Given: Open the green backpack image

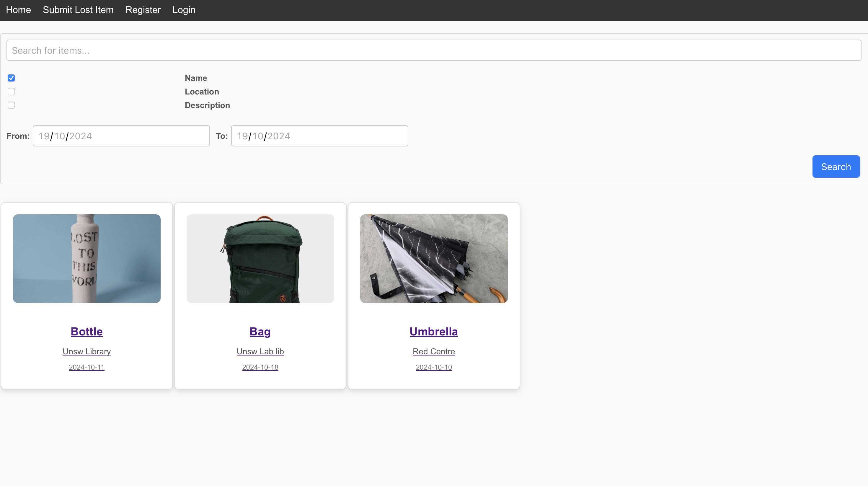Looking at the screenshot, I should pyautogui.click(x=260, y=259).
